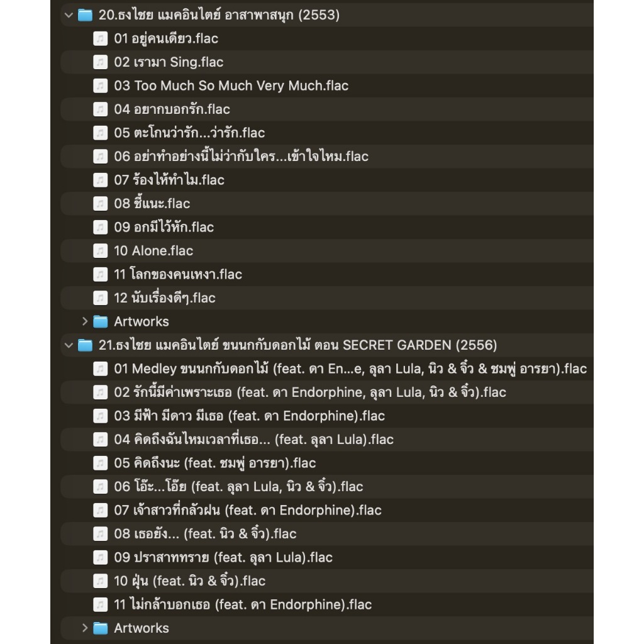Click the file icon for '07 เจ้าสาวที่กลัวฝน'
Image resolution: width=644 pixels, height=644 pixels.
pyautogui.click(x=100, y=510)
